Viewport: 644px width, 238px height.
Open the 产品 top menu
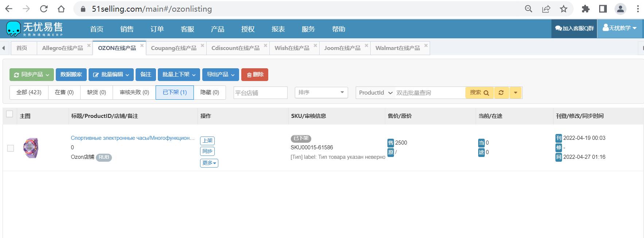point(218,29)
